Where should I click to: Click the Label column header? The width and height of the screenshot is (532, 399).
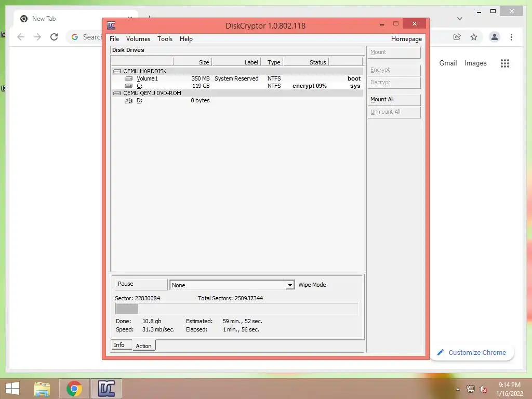236,62
